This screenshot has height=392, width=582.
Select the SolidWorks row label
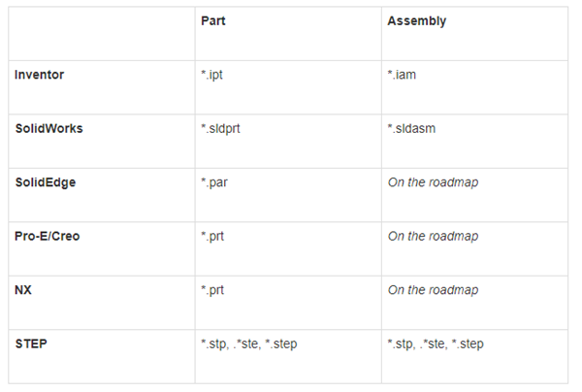(48, 128)
